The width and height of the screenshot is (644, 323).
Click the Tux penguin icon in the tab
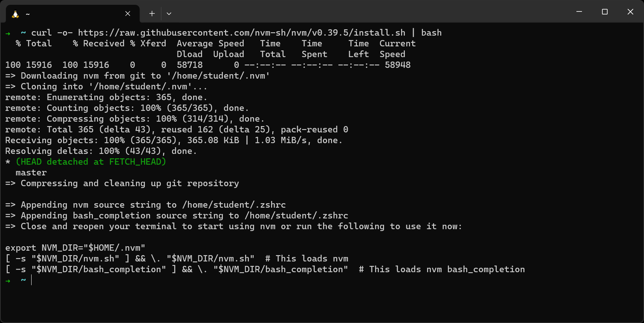(15, 14)
